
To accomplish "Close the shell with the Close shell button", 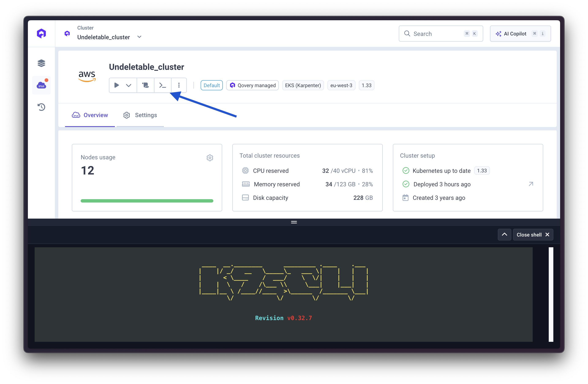I will coord(533,234).
